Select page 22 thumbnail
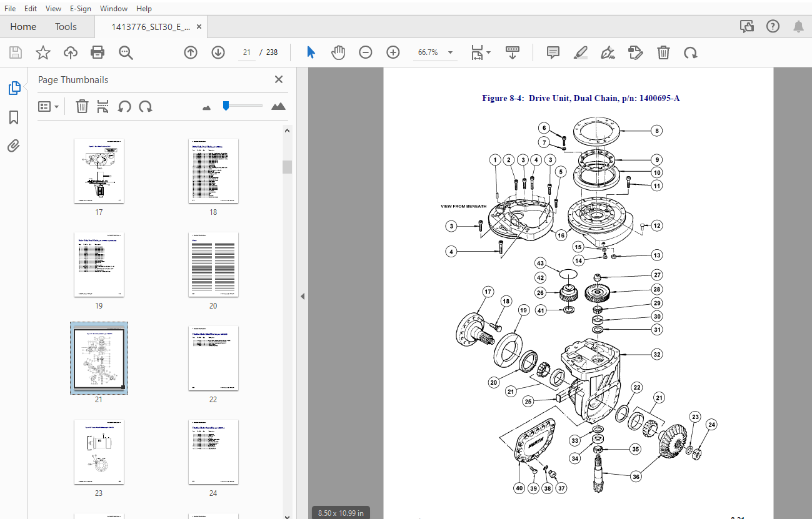Screen dimensions: 812x519 click(213, 358)
